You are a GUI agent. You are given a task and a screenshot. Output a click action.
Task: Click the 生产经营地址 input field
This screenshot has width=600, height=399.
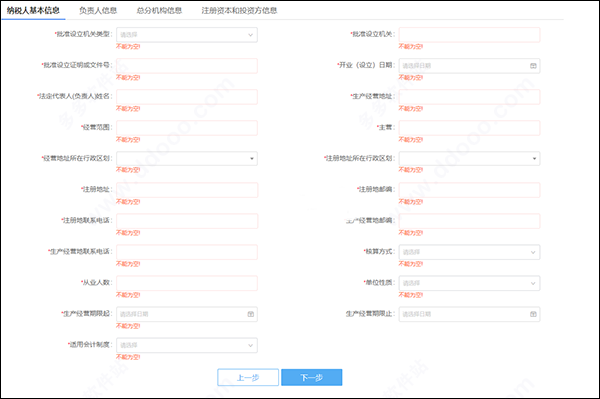click(469, 97)
